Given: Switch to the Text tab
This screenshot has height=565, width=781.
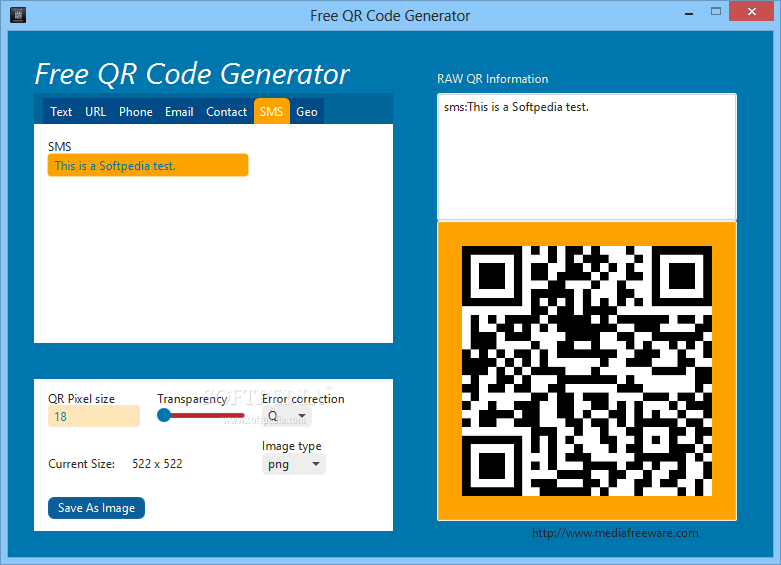Looking at the screenshot, I should (x=61, y=112).
